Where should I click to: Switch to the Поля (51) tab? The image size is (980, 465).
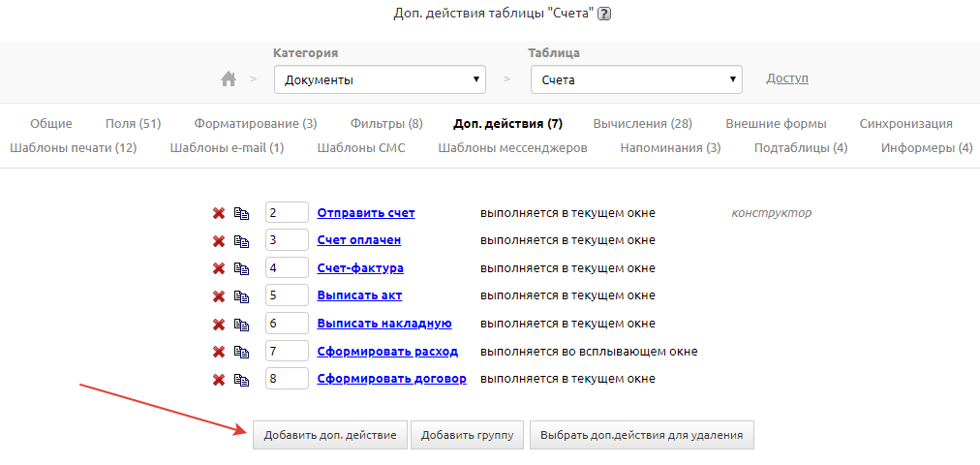[x=133, y=124]
